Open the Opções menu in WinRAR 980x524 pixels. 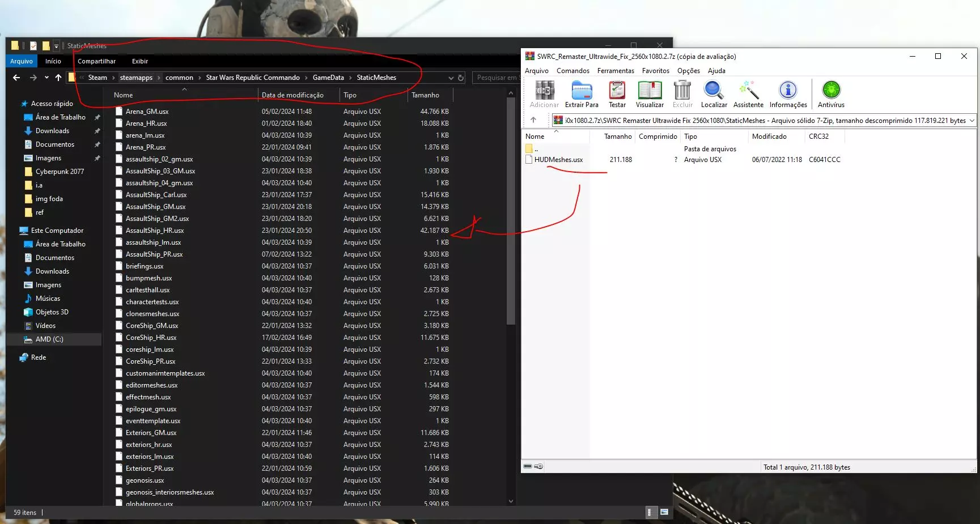click(x=689, y=71)
